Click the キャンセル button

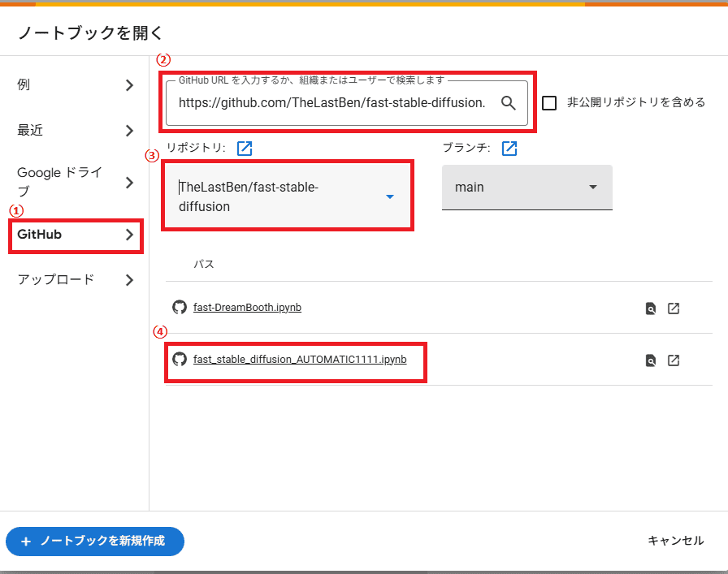click(675, 541)
